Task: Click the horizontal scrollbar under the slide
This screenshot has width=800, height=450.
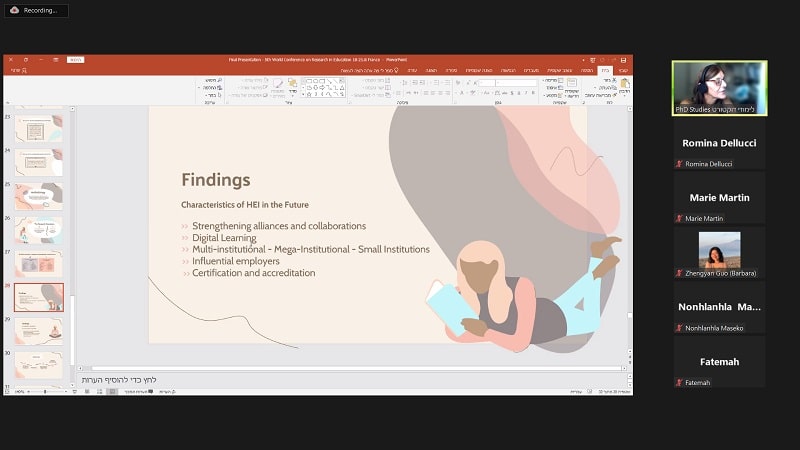Action: 350,368
